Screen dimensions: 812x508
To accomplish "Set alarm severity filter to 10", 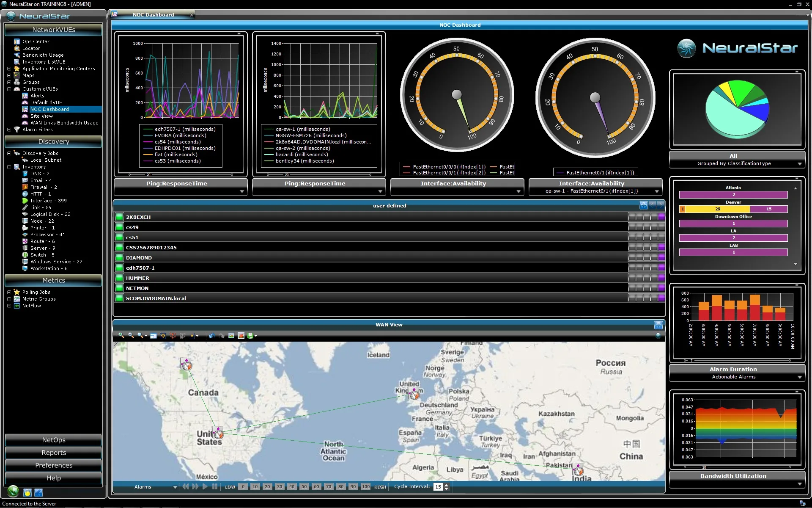I will click(255, 487).
